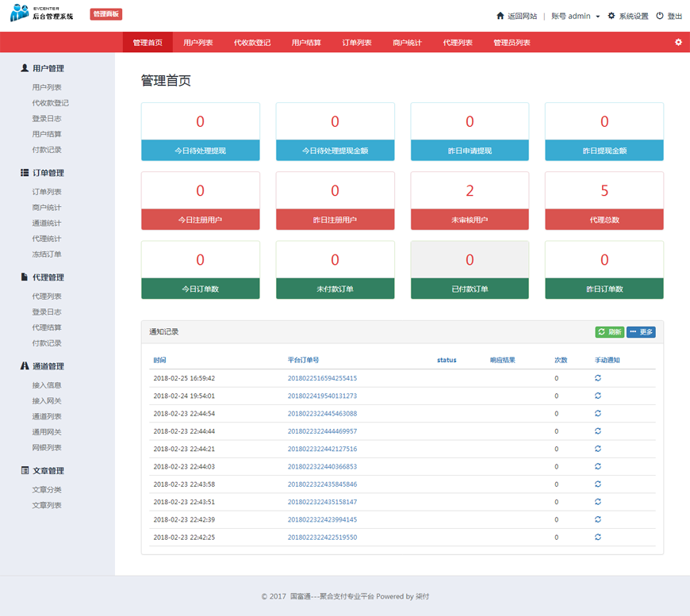Image resolution: width=690 pixels, height=616 pixels.
Task: Click the blue 更多 button
Action: tap(641, 331)
